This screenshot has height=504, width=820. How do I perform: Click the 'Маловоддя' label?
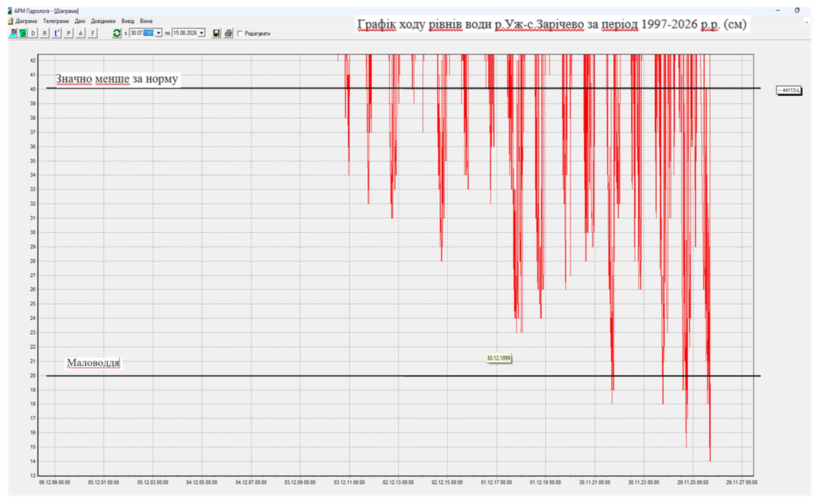tap(93, 363)
